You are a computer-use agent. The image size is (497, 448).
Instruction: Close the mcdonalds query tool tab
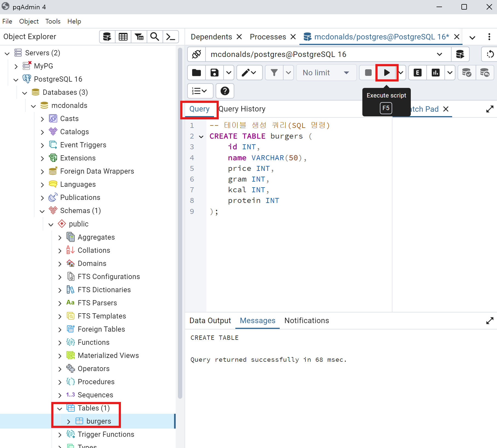click(457, 37)
